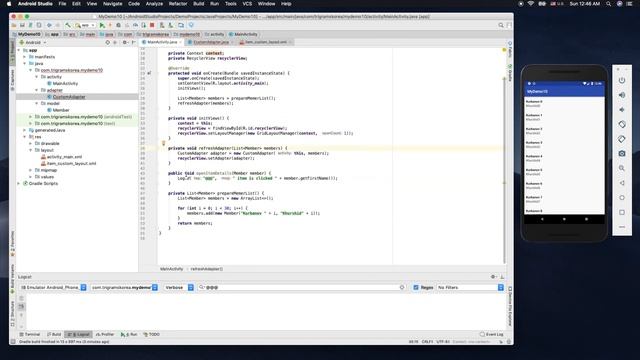Image resolution: width=640 pixels, height=360 pixels.
Task: Tap the phone's on-screen back button
Action: (x=542, y=219)
